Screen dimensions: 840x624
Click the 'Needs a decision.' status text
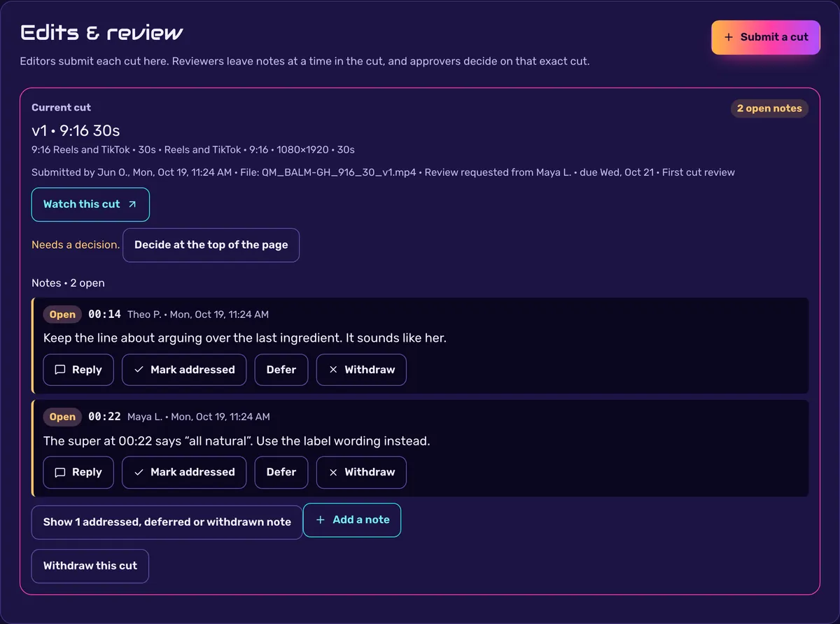(76, 245)
